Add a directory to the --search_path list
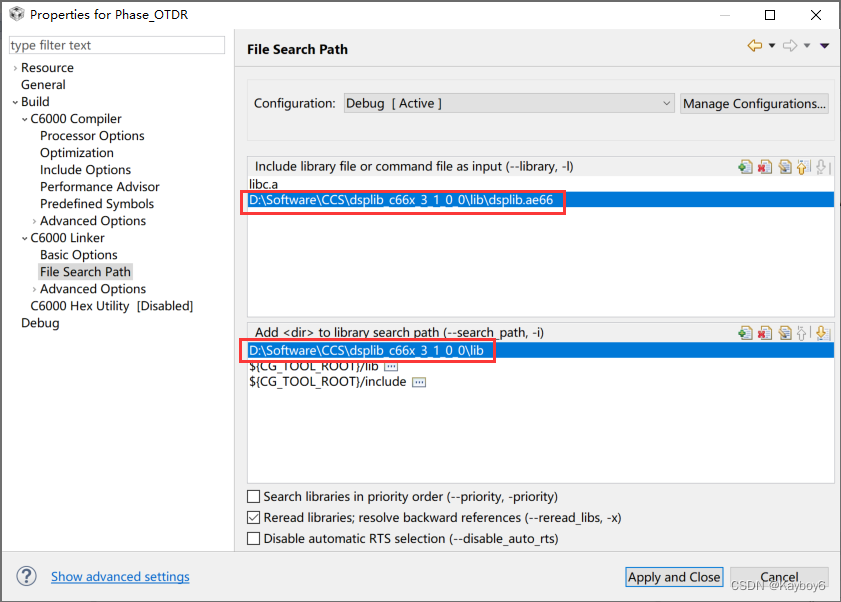The width and height of the screenshot is (841, 602). pos(745,333)
